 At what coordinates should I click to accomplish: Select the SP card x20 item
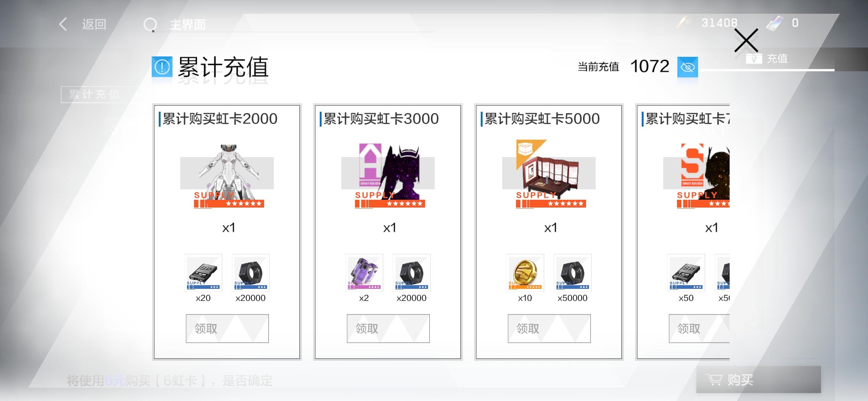[203, 273]
